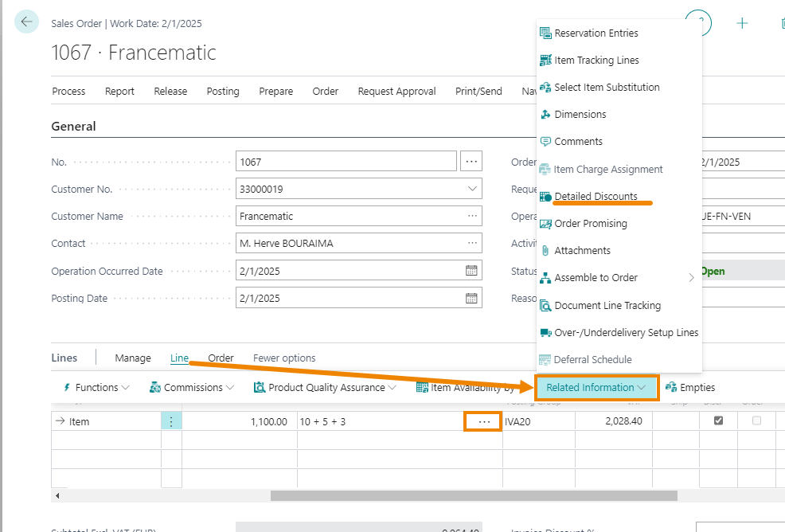The height and width of the screenshot is (532, 785).
Task: Click the Detailed Discounts icon
Action: point(545,197)
